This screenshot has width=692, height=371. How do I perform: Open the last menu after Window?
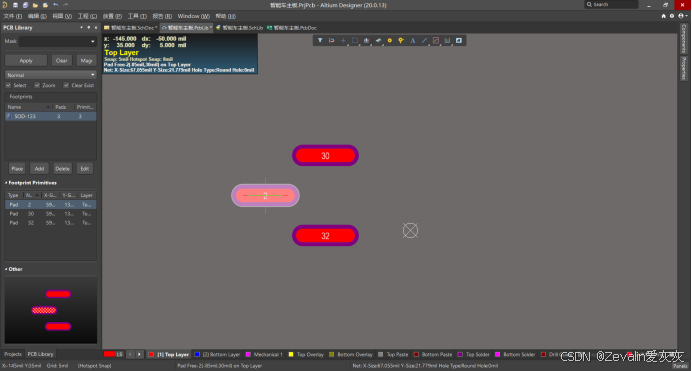(x=226, y=16)
